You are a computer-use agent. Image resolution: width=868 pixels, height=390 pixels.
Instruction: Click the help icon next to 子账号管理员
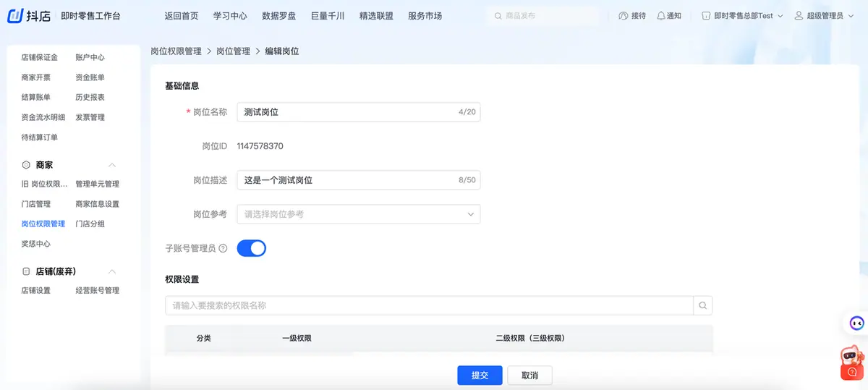(x=223, y=248)
